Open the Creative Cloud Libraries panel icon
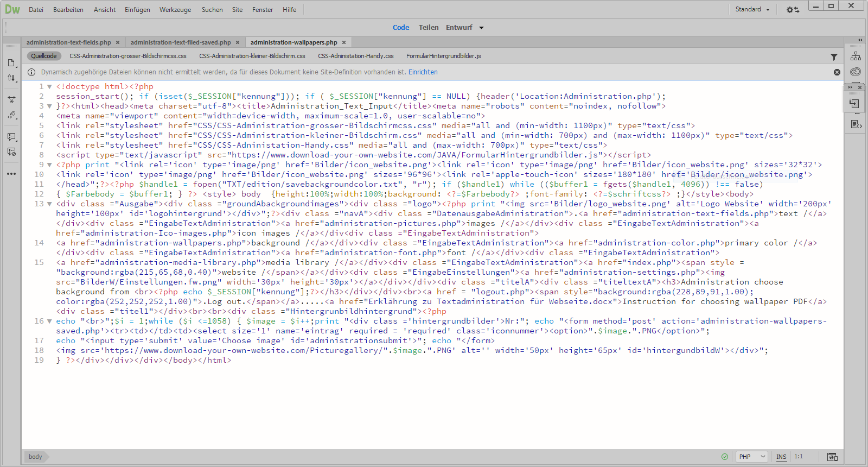The height and width of the screenshot is (467, 868). 856,72
